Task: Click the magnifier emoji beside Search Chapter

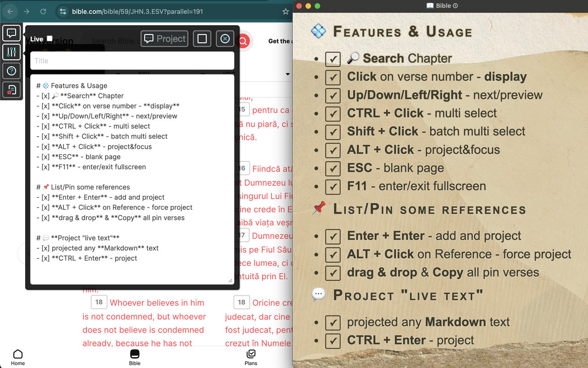Action: click(353, 58)
